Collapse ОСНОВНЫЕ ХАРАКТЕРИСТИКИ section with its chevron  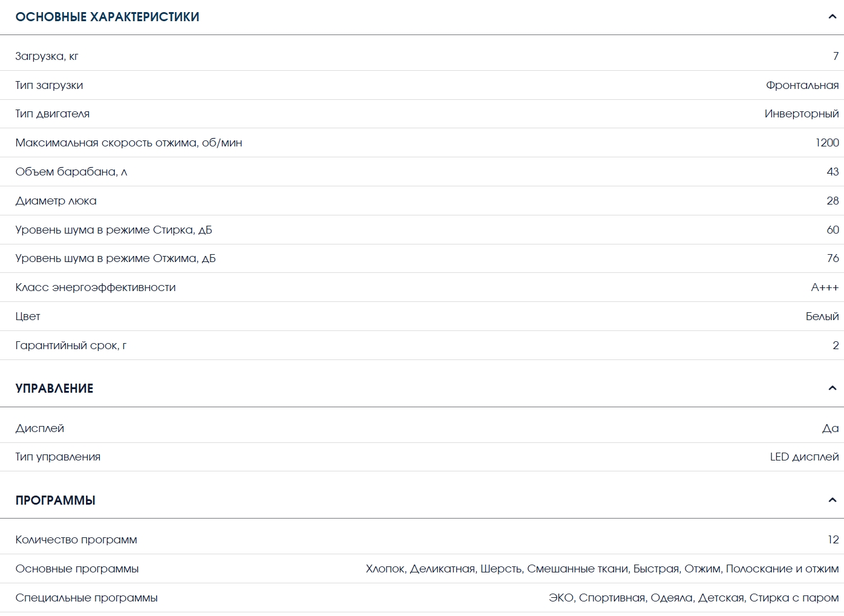[x=832, y=17]
